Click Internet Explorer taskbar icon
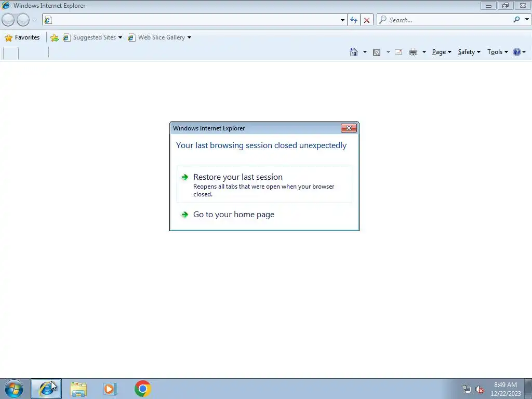Image resolution: width=532 pixels, height=399 pixels. pos(46,389)
